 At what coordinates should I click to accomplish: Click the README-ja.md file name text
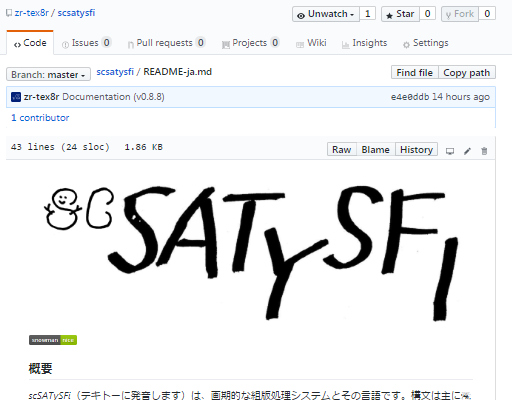pos(178,72)
